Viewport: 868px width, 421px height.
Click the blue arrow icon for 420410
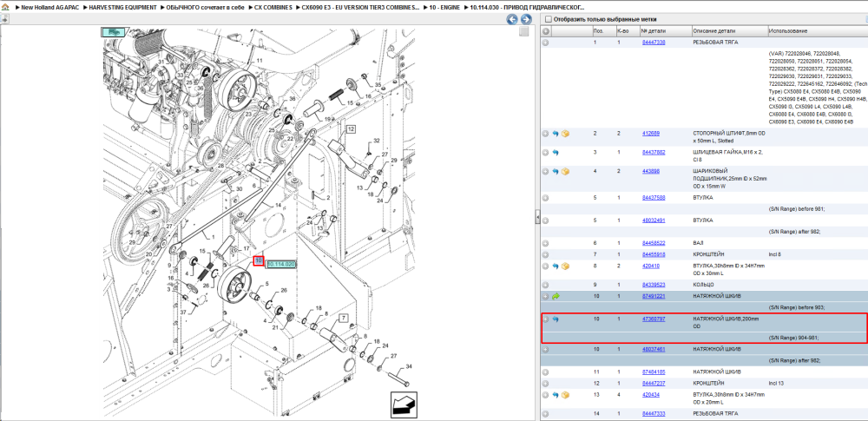click(x=556, y=266)
